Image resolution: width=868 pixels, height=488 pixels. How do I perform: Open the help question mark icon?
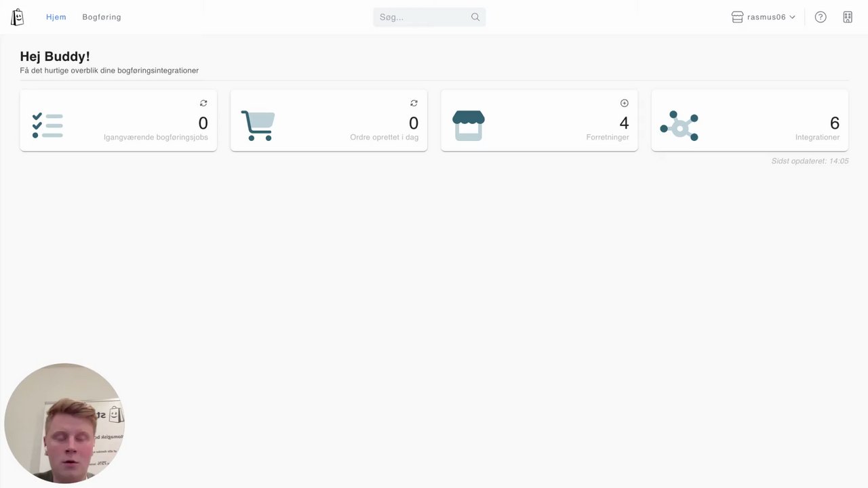click(x=821, y=17)
